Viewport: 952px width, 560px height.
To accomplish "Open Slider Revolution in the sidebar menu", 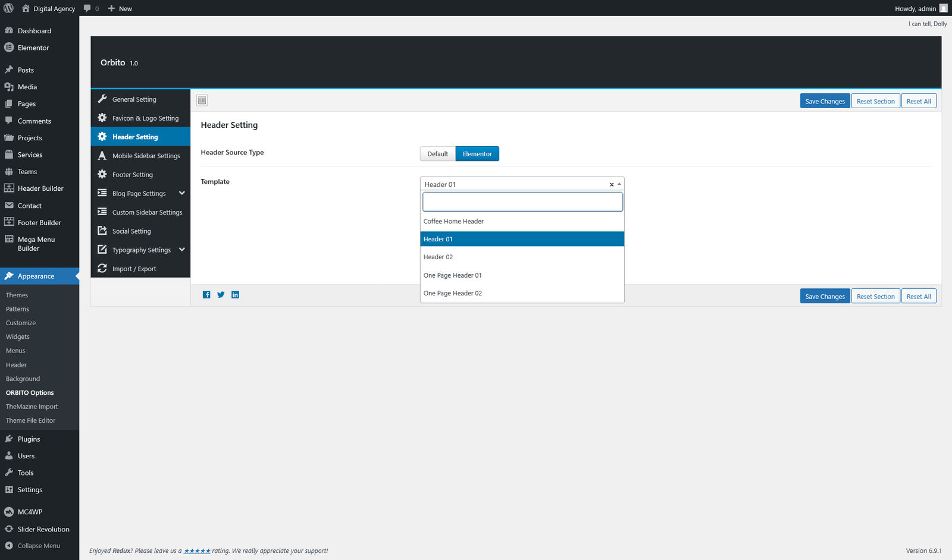I will [43, 529].
